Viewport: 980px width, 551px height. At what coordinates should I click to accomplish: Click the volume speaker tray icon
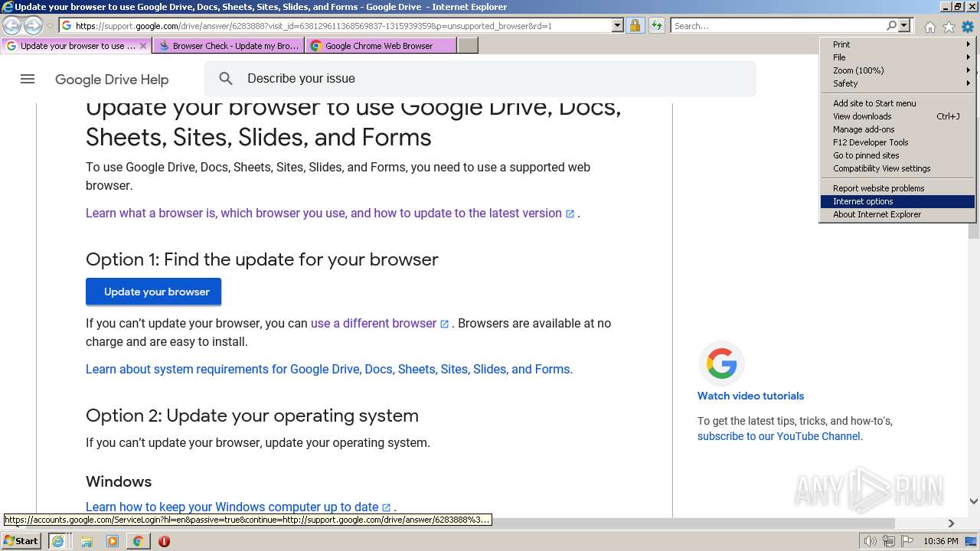pyautogui.click(x=870, y=541)
